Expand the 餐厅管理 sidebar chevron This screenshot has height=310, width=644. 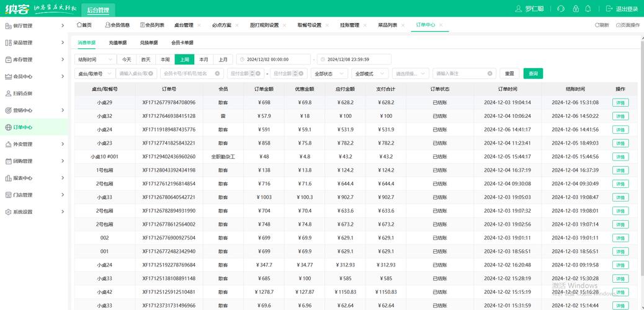point(63,25)
